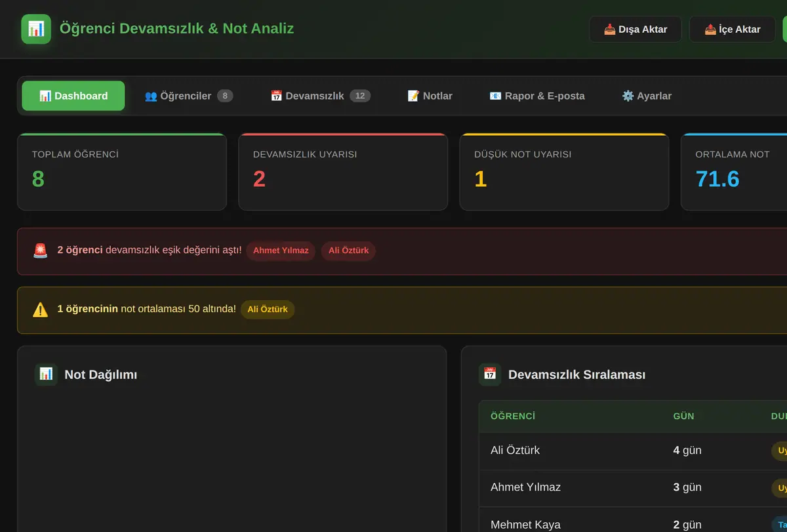This screenshot has height=532, width=787.
Task: Click the Devamsızlık count badge 12
Action: 360,96
